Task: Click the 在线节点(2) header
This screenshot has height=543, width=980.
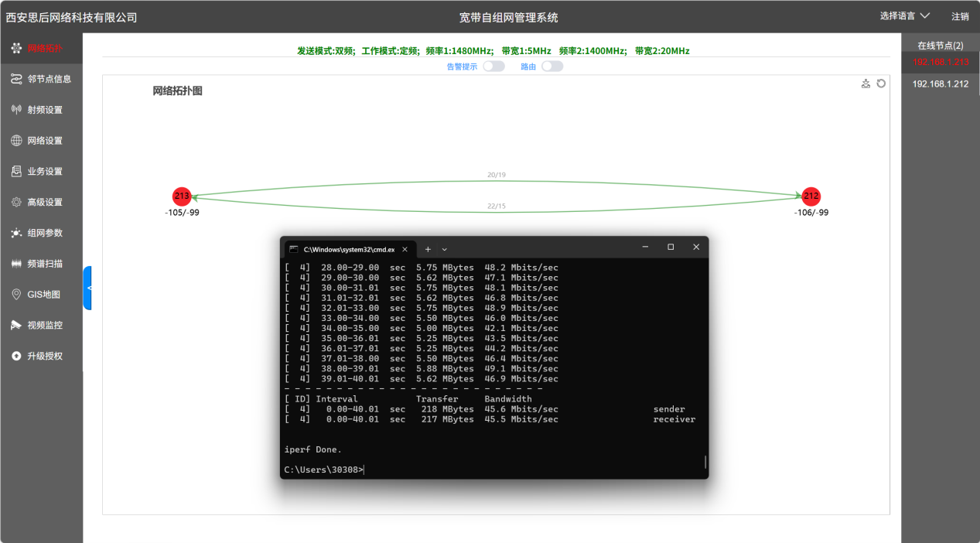Action: pos(941,46)
